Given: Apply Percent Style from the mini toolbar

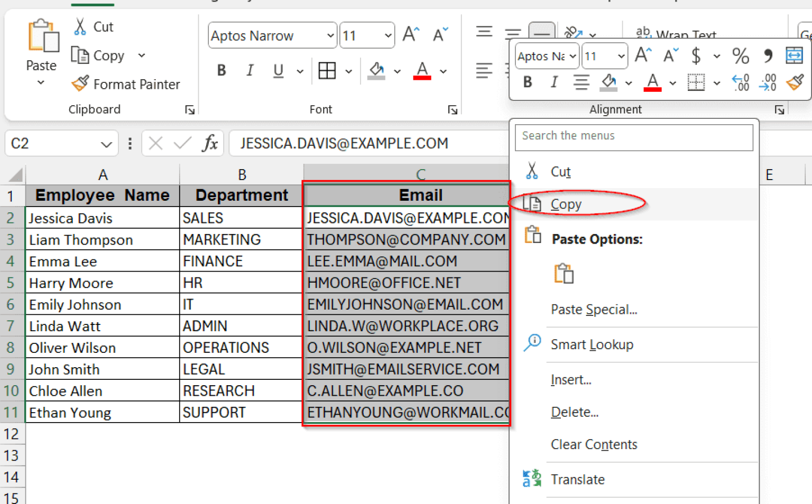Looking at the screenshot, I should click(x=740, y=55).
